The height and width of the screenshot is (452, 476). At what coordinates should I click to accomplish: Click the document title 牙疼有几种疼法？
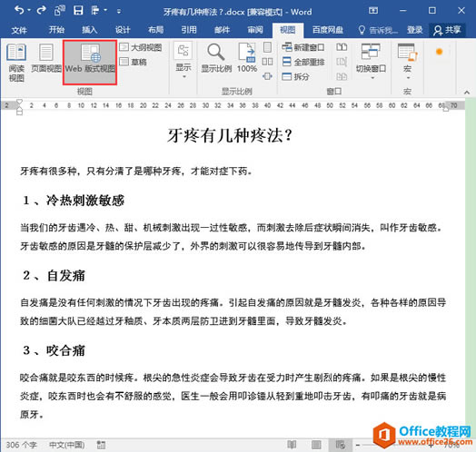(230, 135)
